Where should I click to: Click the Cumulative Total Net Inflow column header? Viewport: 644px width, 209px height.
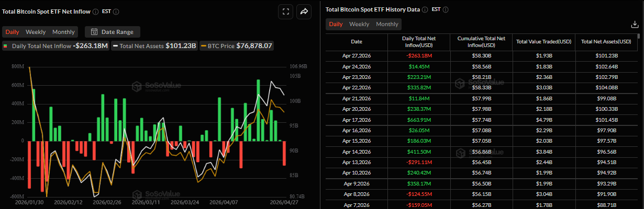pyautogui.click(x=481, y=41)
